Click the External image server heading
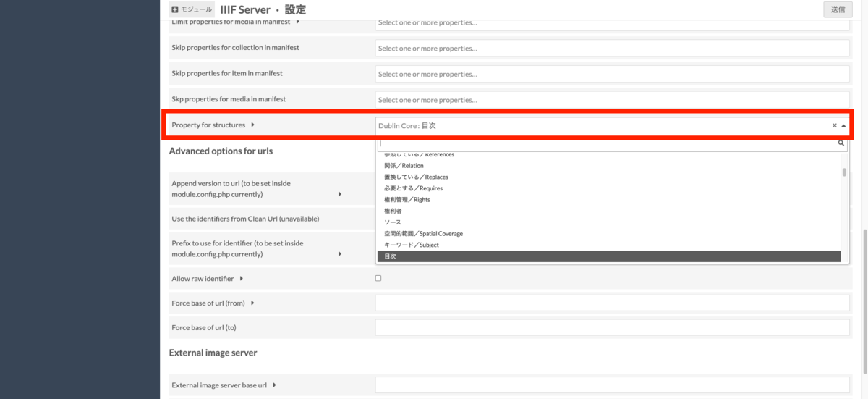The width and height of the screenshot is (868, 399). pyautogui.click(x=213, y=353)
